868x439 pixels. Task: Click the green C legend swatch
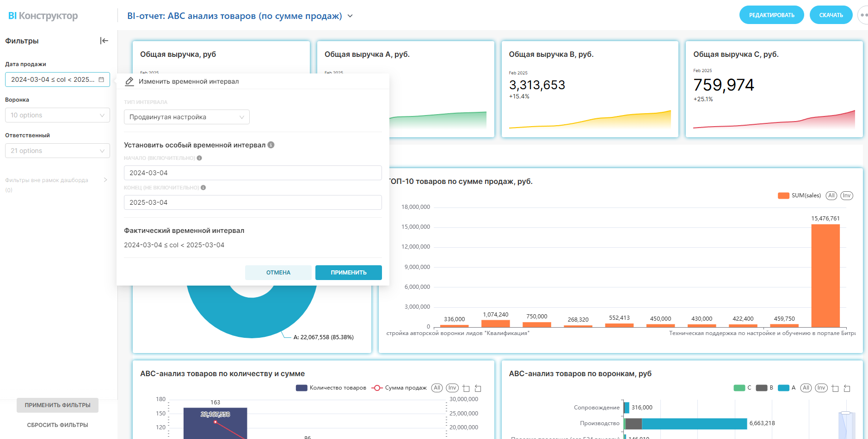739,388
